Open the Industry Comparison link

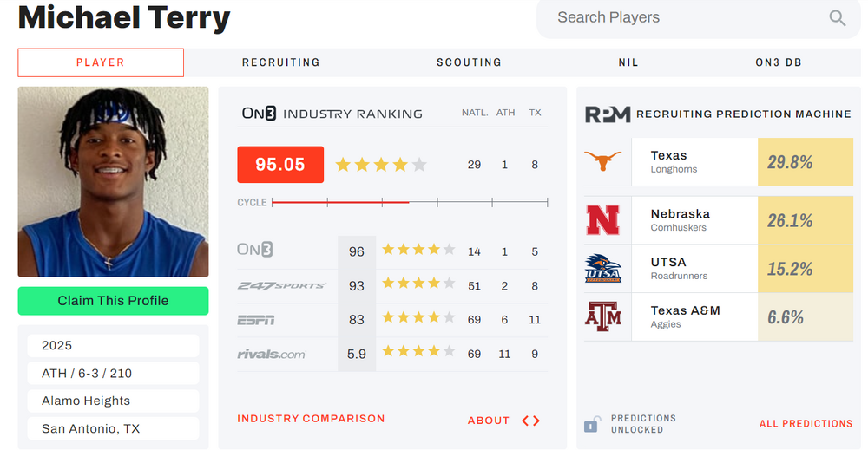tap(311, 419)
